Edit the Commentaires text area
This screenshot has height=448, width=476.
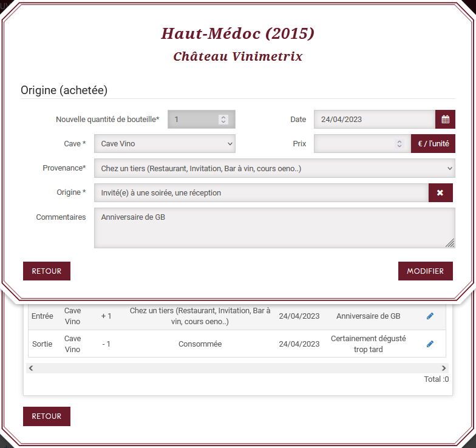click(x=273, y=228)
